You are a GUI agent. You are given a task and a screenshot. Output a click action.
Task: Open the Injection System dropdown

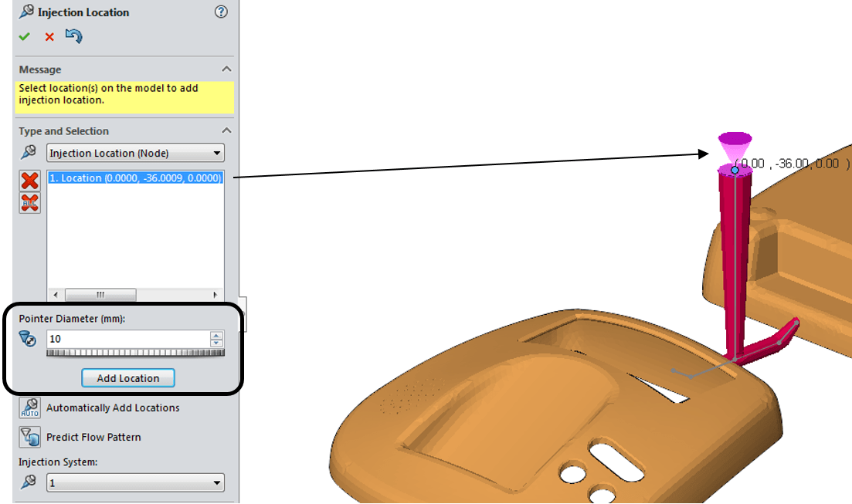coord(135,483)
